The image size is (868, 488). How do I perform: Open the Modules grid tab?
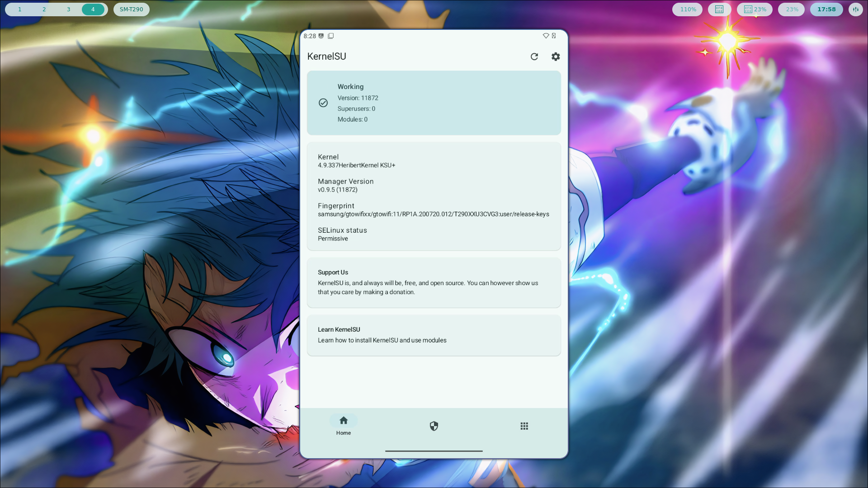click(x=524, y=426)
